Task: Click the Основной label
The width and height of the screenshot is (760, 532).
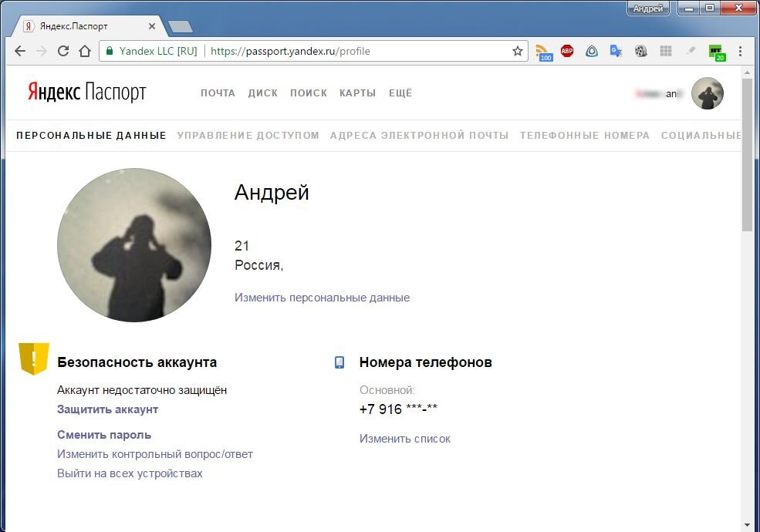Action: 387,390
